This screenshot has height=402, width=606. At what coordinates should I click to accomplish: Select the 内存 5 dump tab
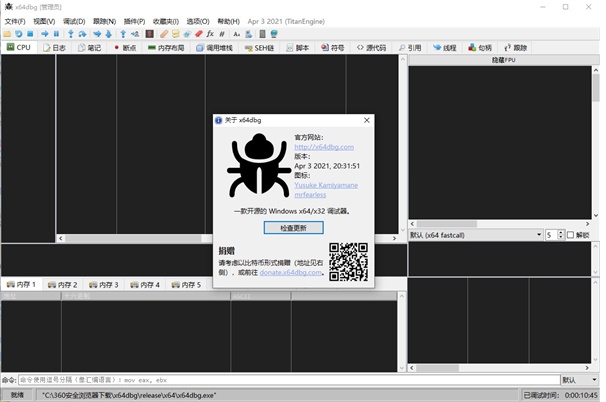[x=186, y=284]
